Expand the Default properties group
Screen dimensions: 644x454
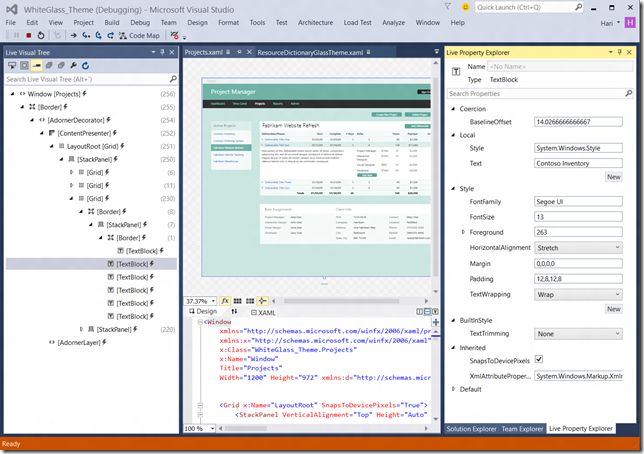click(x=453, y=389)
